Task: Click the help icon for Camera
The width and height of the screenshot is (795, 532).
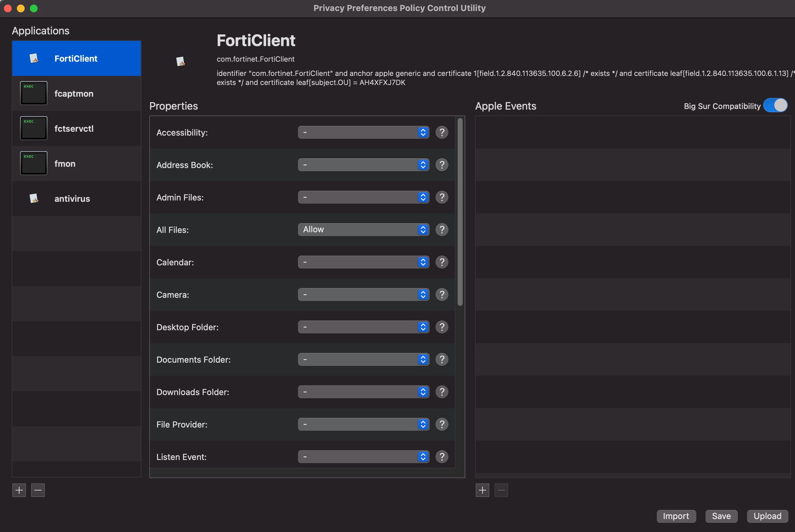Action: tap(442, 295)
